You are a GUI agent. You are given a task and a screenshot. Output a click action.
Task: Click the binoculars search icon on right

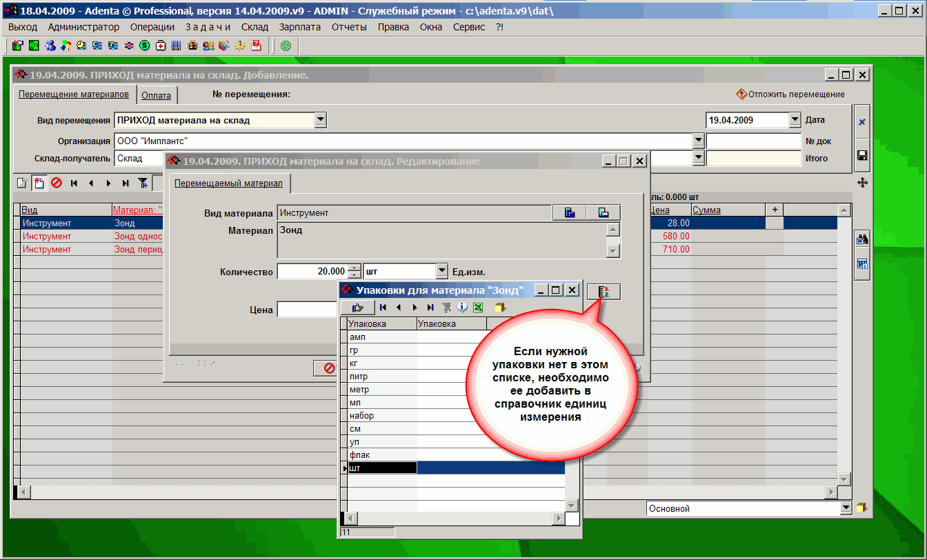[861, 240]
